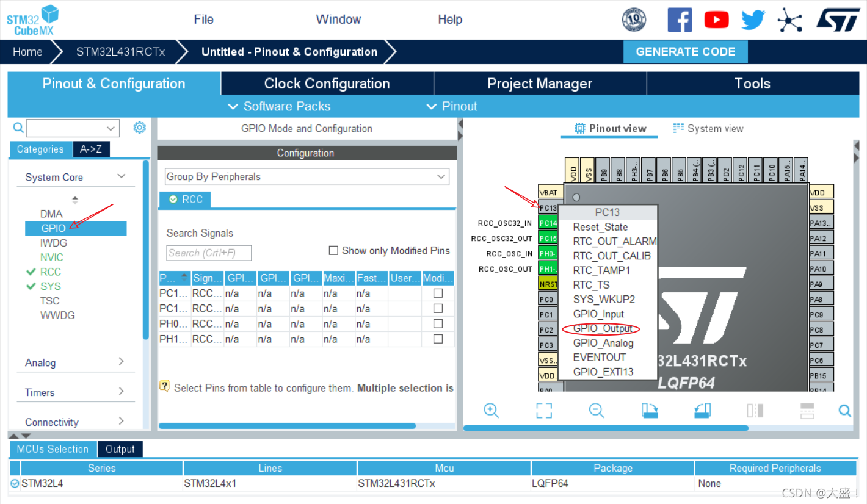Tick Modified checkbox in PH1 row
This screenshot has width=867, height=504.
438,339
